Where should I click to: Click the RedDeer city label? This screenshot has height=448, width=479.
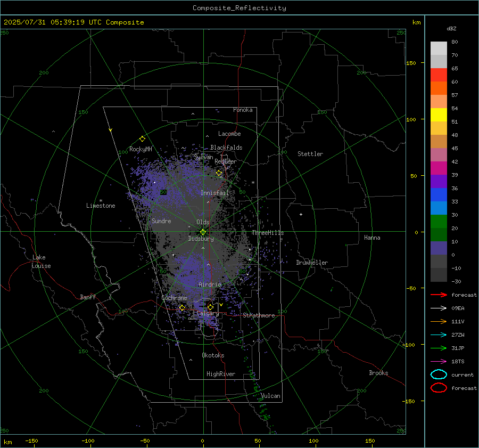226,161
